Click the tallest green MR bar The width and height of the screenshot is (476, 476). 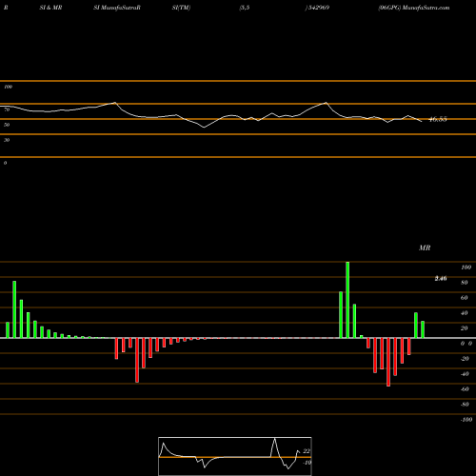pyautogui.click(x=347, y=300)
